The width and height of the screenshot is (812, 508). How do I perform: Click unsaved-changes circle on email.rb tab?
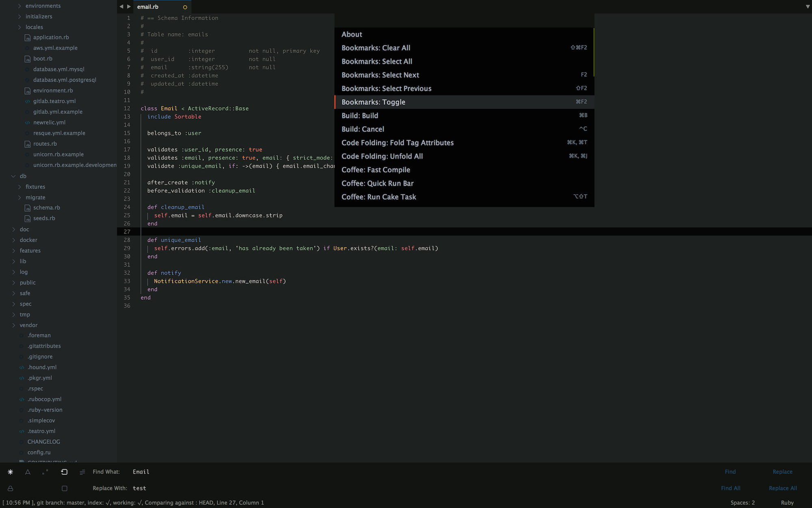click(185, 7)
